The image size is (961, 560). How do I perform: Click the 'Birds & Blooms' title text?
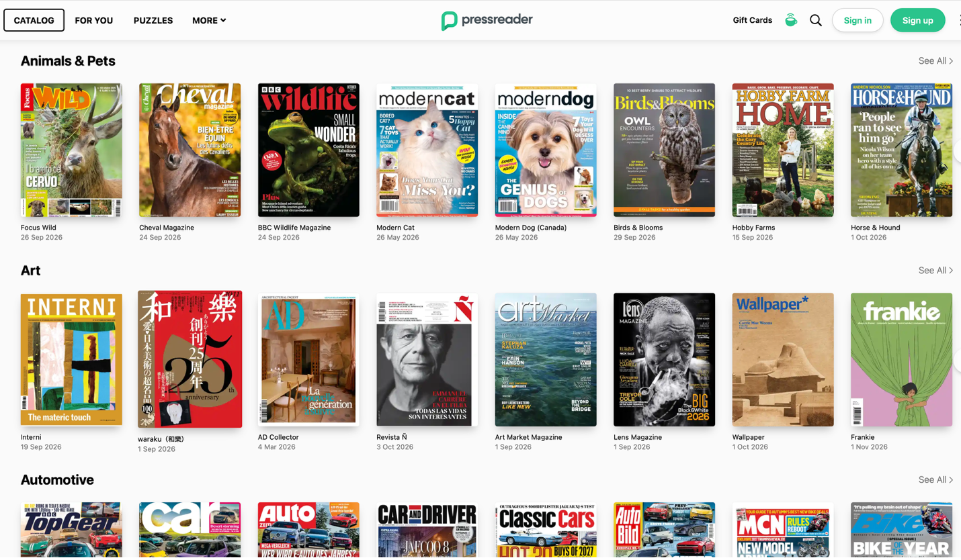coord(638,228)
